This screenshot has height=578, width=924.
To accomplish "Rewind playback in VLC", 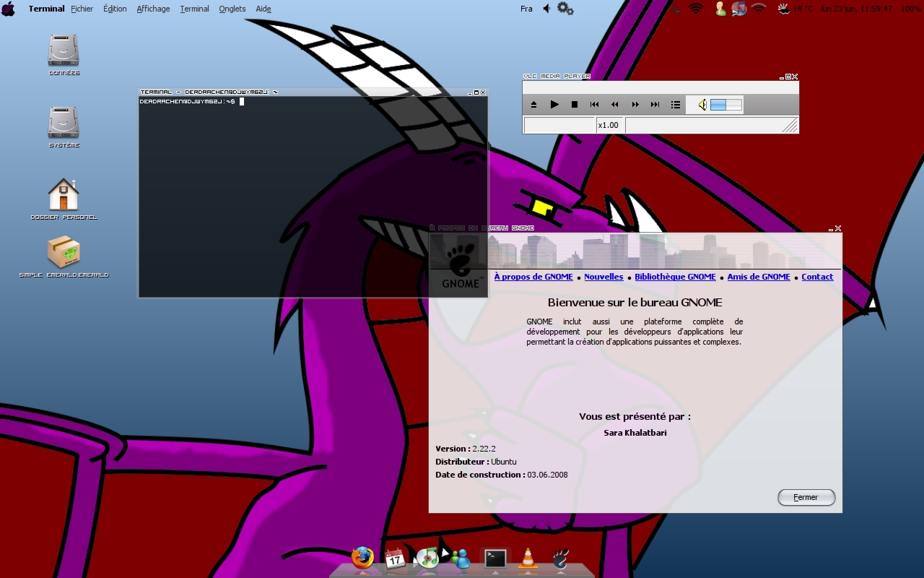I will pos(615,105).
